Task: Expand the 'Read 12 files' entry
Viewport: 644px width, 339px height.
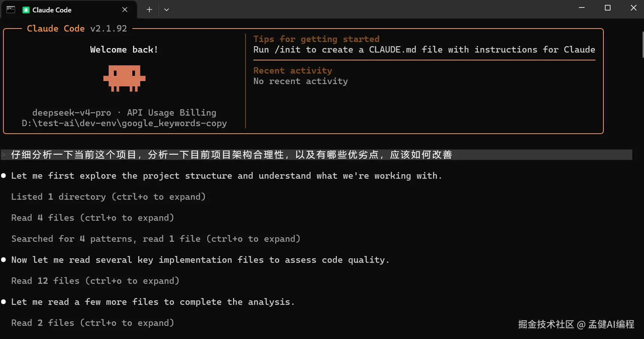Action: click(95, 281)
